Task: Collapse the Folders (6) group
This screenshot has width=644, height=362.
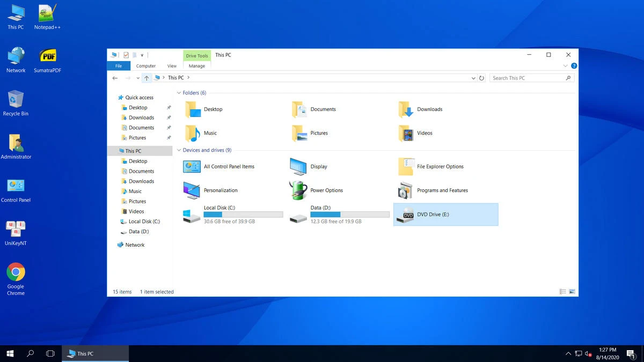Action: tap(179, 93)
